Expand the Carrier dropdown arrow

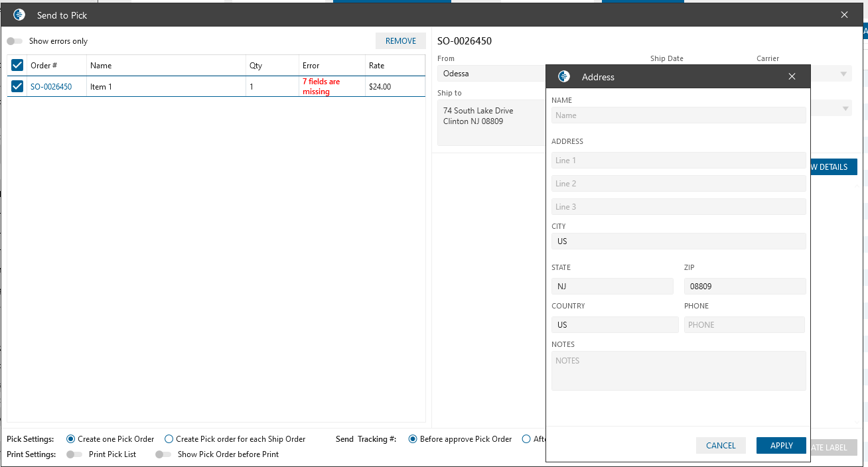844,74
